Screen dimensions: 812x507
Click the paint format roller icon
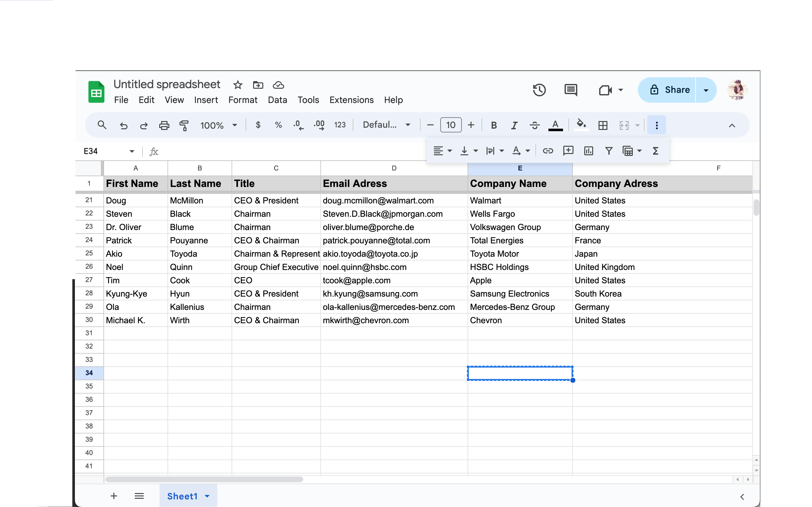[184, 125]
